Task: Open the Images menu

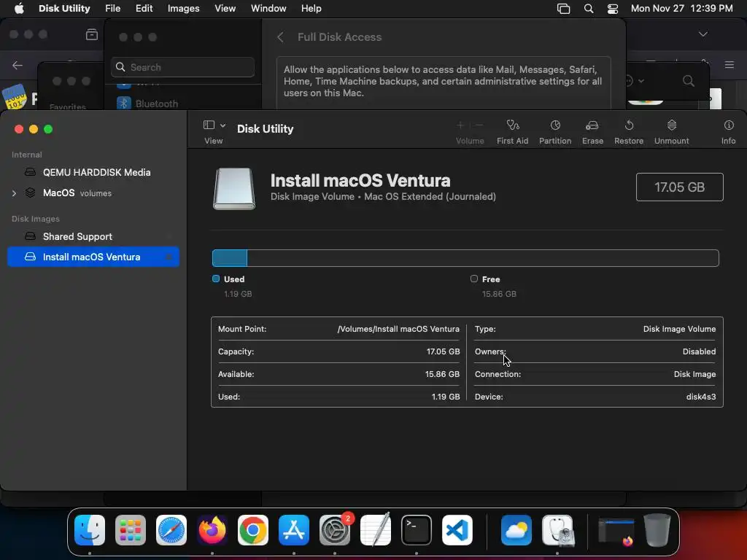Action: 183,9
